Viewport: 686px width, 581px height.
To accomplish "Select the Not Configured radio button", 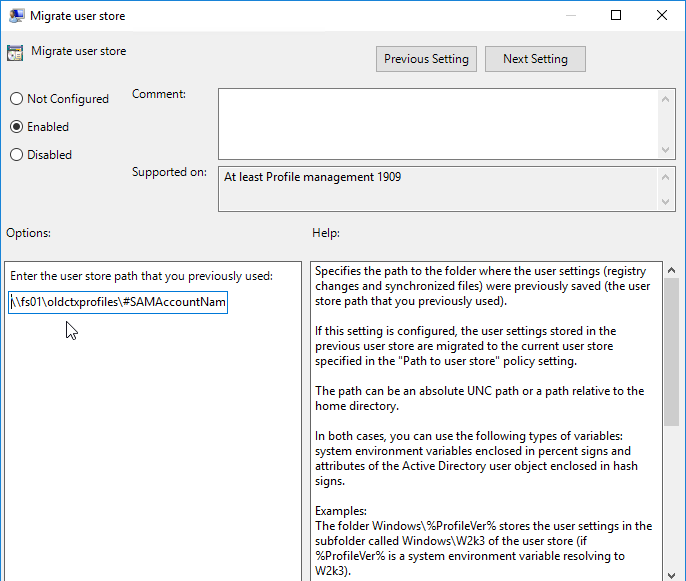I will [16, 99].
